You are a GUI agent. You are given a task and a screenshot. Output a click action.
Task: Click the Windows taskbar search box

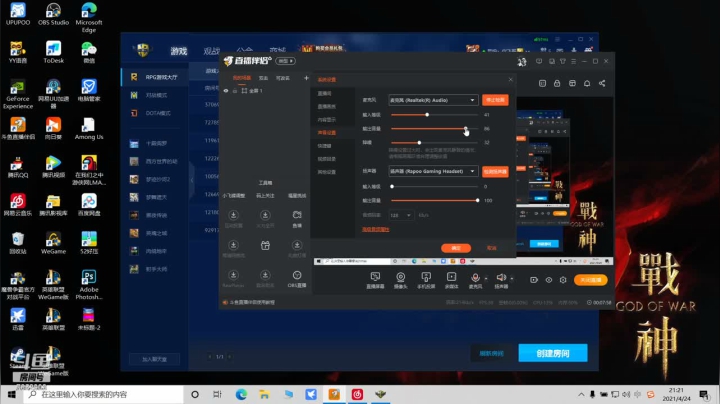tap(103, 394)
